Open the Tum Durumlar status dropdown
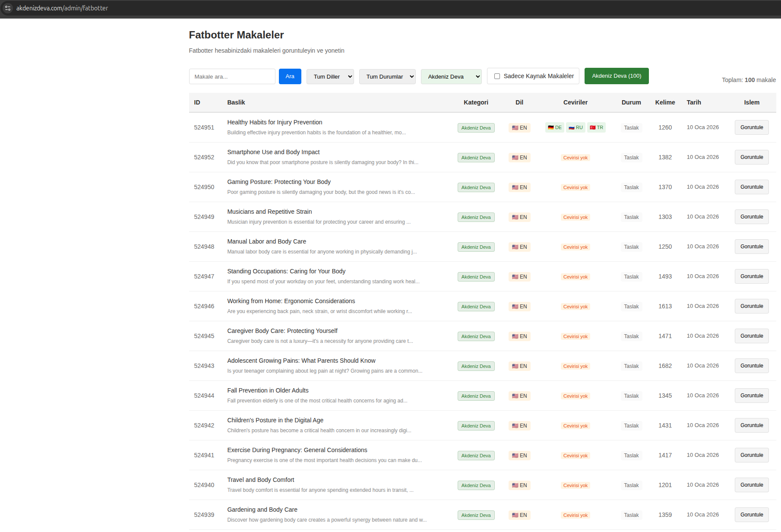 [387, 76]
